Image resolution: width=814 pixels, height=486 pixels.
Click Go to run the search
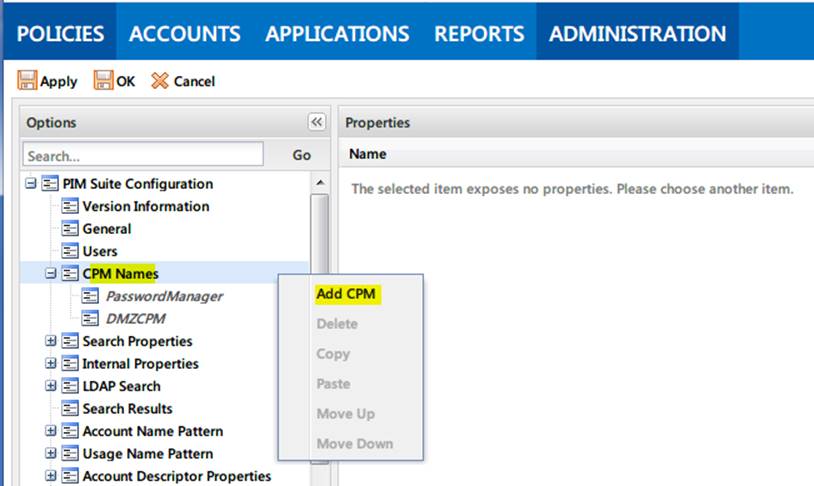tap(302, 155)
